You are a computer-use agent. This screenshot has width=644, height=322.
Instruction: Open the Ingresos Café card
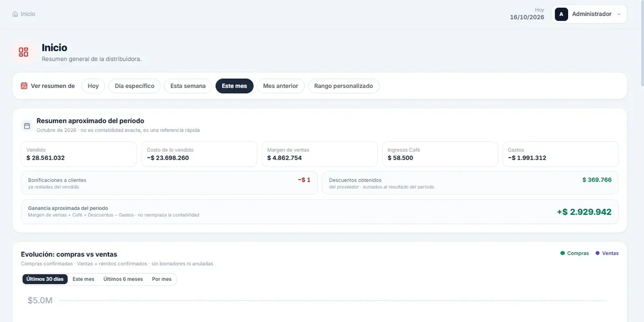[x=440, y=154]
